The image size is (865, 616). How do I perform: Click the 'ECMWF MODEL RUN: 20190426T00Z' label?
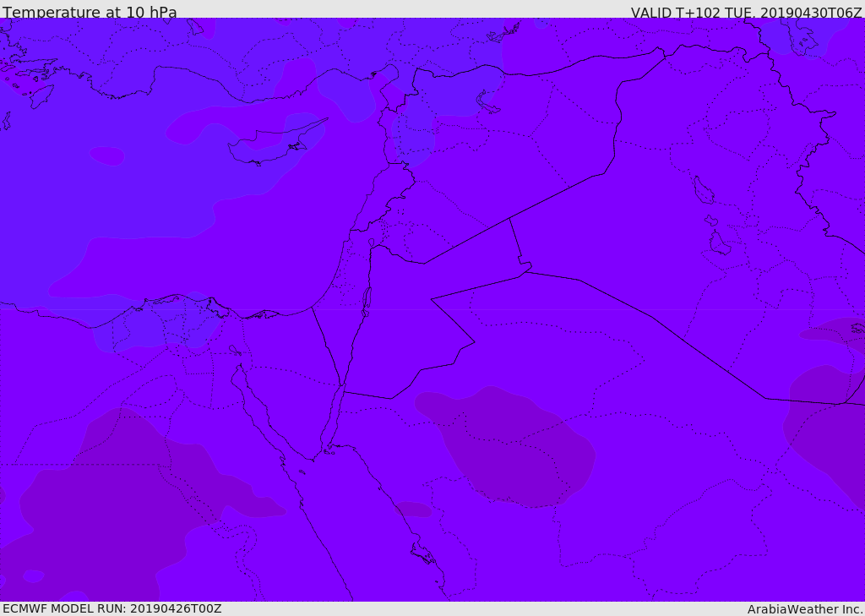pyautogui.click(x=112, y=608)
